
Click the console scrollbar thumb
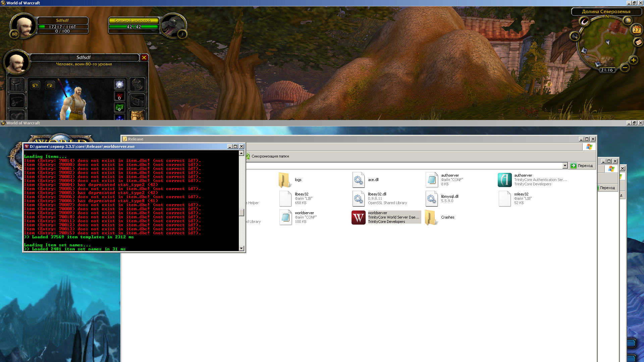tap(241, 213)
